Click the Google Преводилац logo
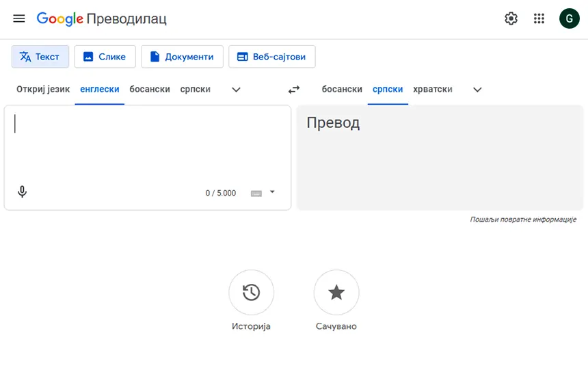This screenshot has height=368, width=588. point(102,18)
